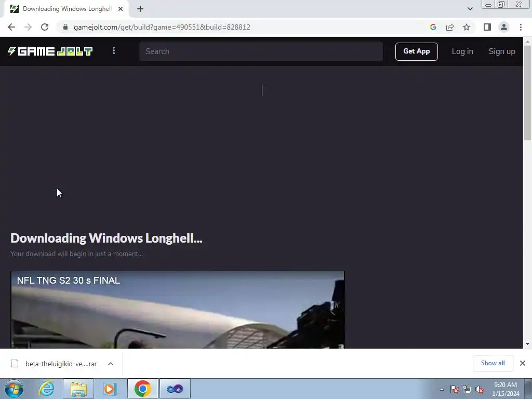
Task: Click the Action Center flag icon
Action: 455,389
